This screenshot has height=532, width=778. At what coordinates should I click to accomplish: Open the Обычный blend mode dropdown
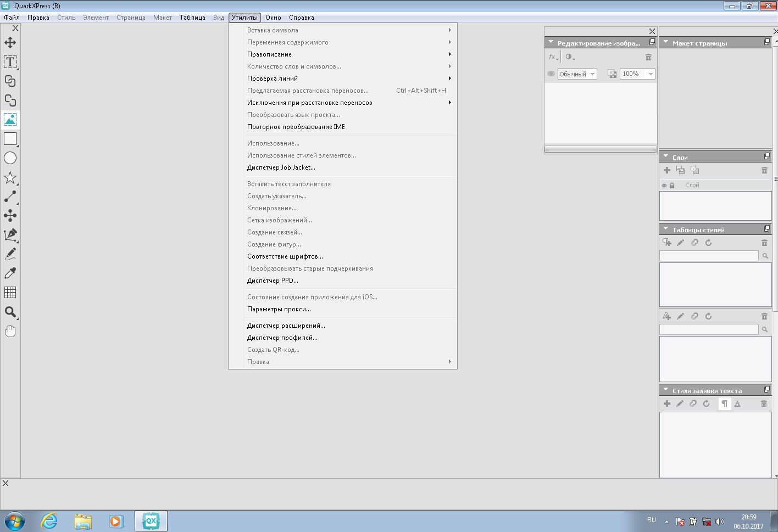(577, 74)
